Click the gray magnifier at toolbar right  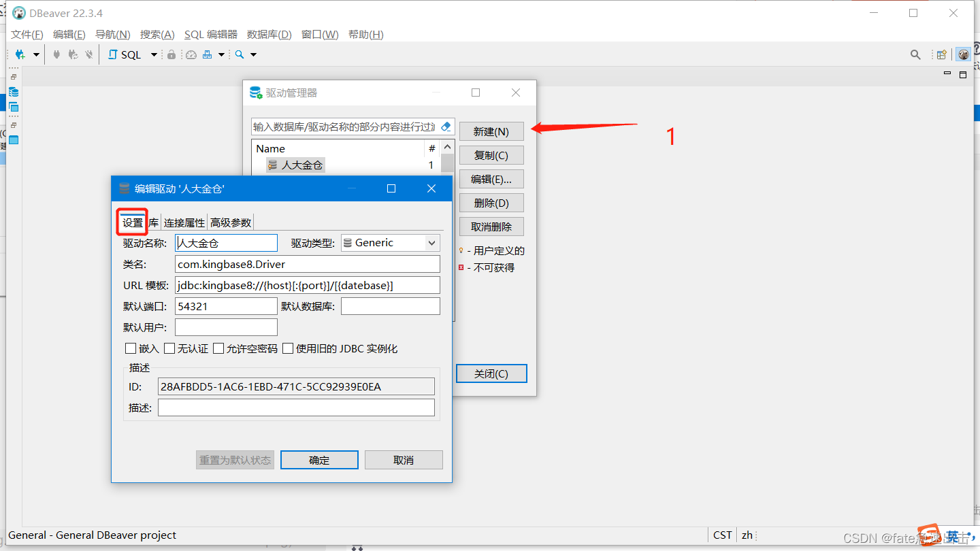[916, 54]
